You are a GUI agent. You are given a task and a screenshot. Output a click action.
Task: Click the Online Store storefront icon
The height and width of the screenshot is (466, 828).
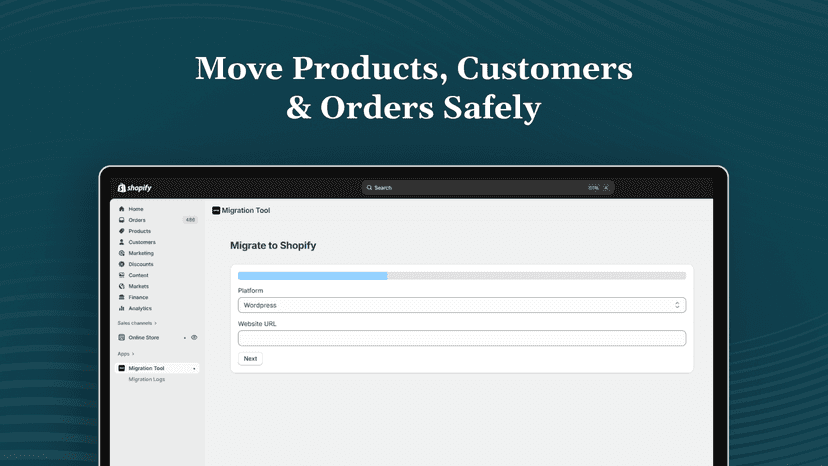[x=121, y=338]
